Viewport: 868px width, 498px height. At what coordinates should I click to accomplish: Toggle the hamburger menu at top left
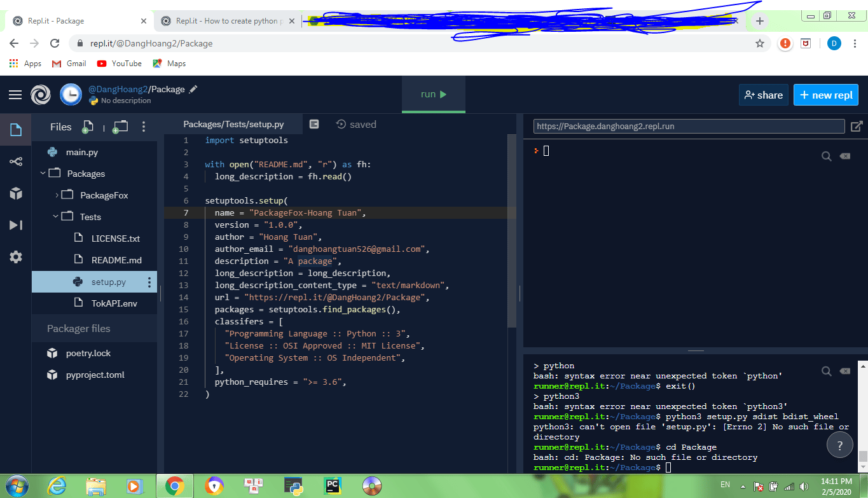tap(15, 95)
